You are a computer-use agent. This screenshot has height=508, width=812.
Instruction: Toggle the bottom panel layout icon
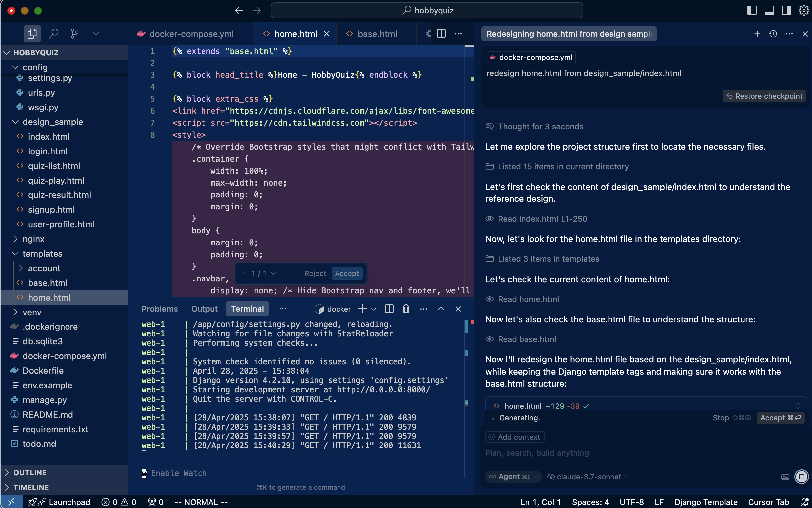point(769,10)
